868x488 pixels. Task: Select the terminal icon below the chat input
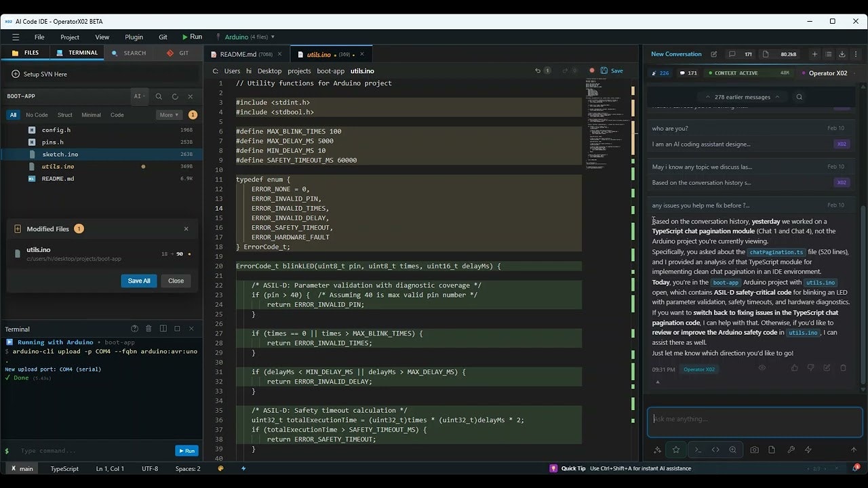click(x=697, y=449)
